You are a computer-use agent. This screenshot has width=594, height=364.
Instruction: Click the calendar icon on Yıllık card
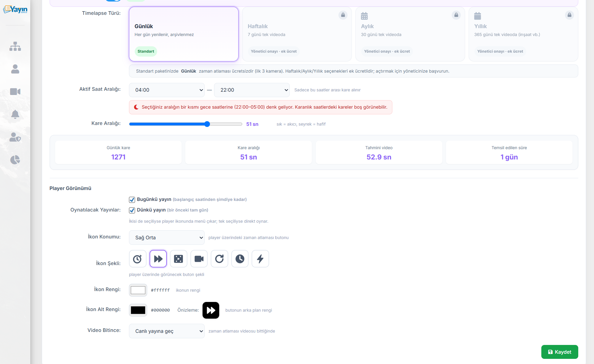pyautogui.click(x=478, y=16)
